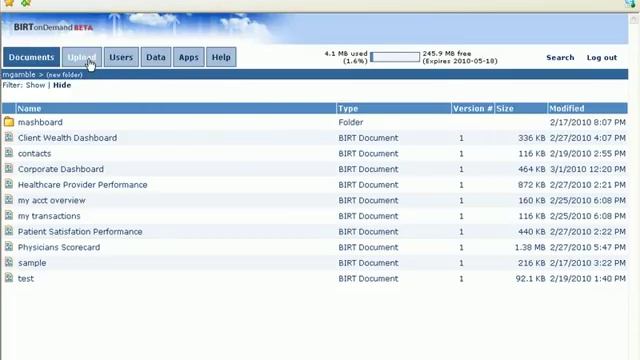Open the Apps tab
640x360 pixels.
[189, 57]
